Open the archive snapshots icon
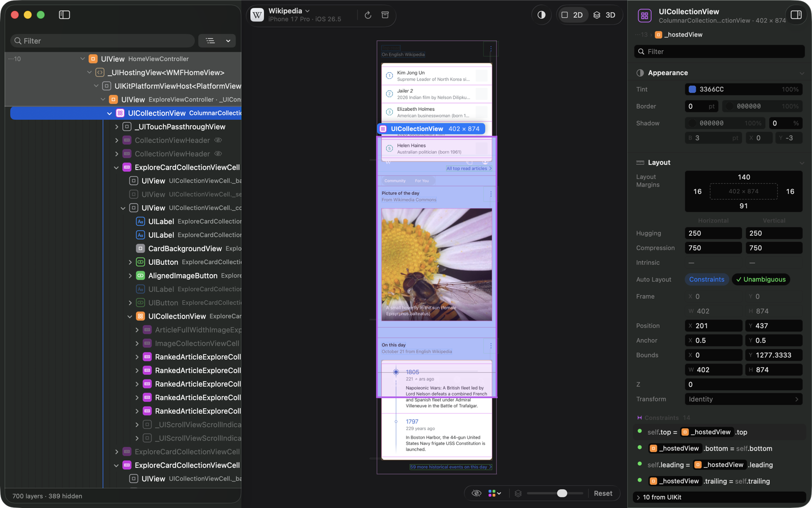The width and height of the screenshot is (812, 508). coord(385,15)
